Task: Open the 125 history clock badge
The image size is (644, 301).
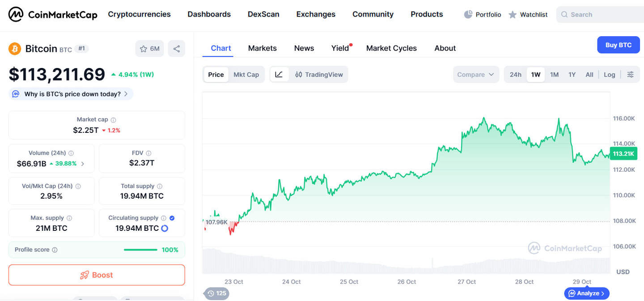Action: coord(216,293)
